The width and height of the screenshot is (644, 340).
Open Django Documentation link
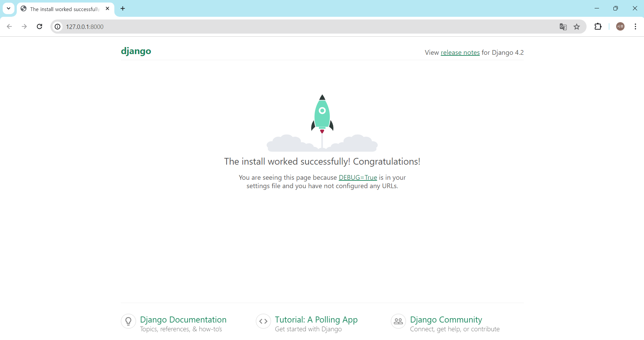pos(183,320)
